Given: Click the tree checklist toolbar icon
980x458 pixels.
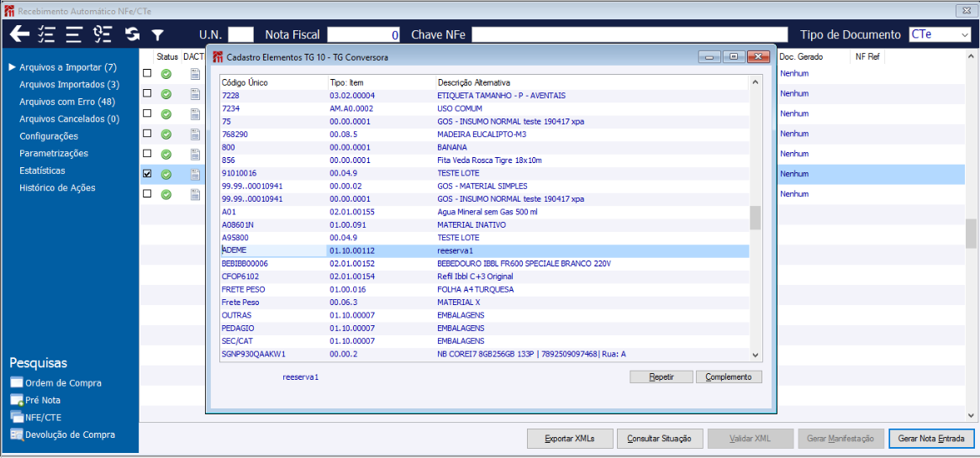Looking at the screenshot, I should click(x=102, y=34).
